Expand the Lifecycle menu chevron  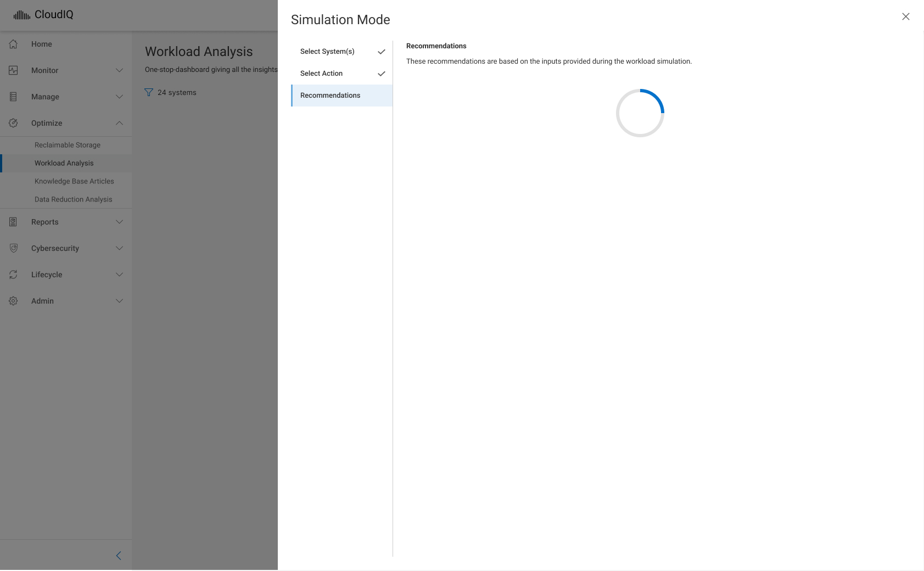[x=119, y=275]
